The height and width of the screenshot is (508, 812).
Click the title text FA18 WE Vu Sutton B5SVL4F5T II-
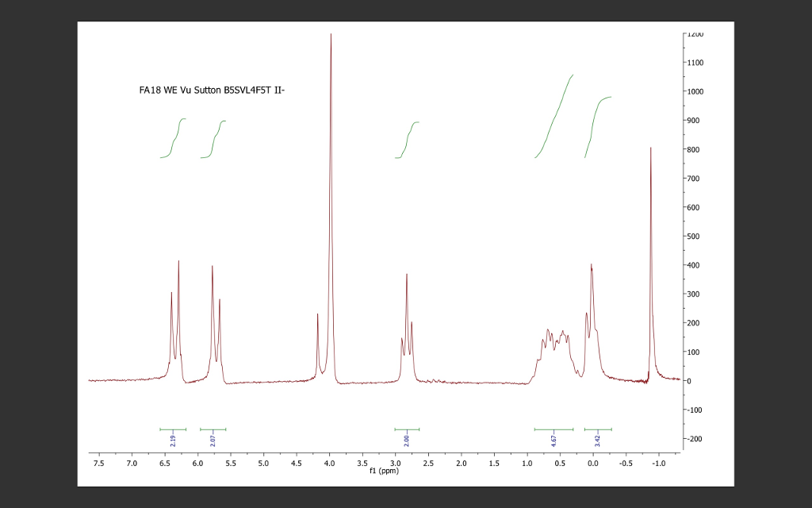[x=211, y=90]
